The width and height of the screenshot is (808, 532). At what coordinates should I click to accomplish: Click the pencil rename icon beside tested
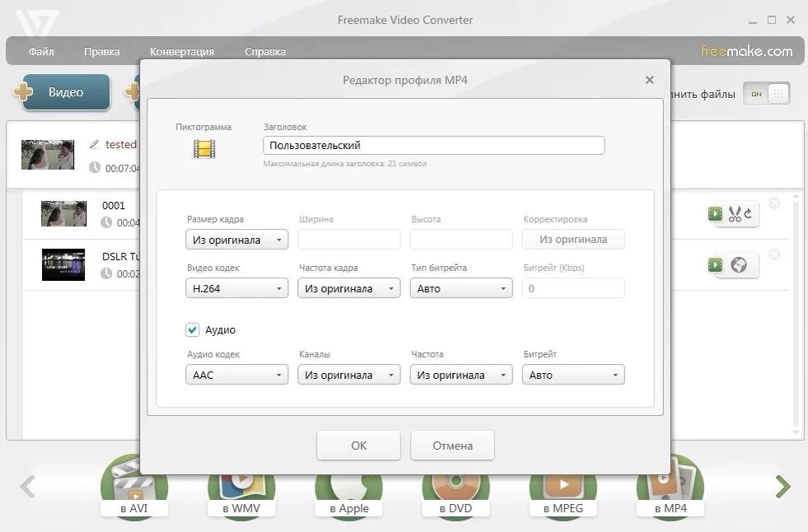point(94,145)
